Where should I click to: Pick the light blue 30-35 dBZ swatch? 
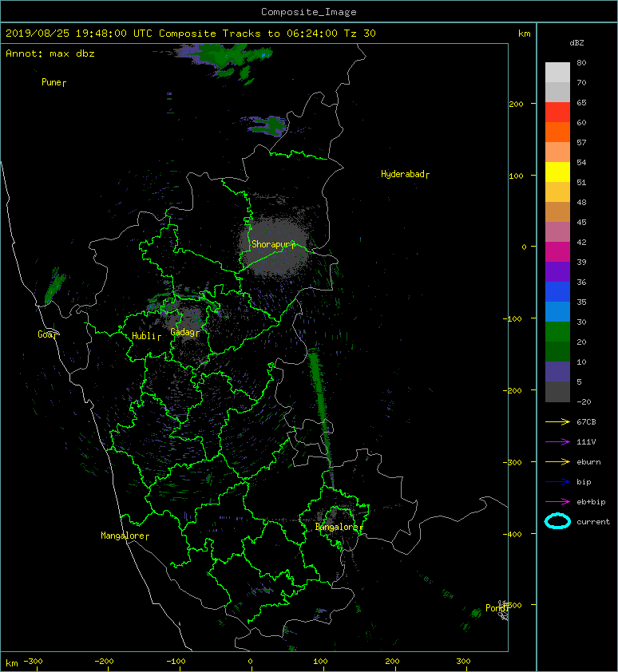coord(557,312)
